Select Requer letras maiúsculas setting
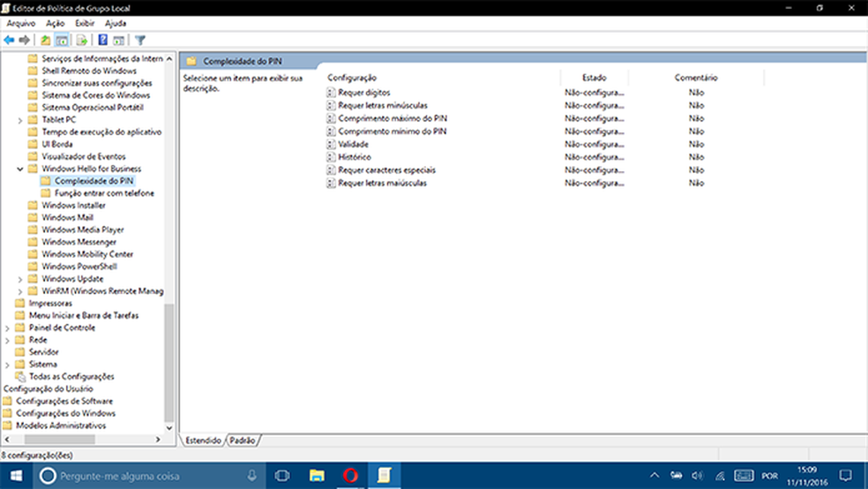The image size is (868, 489). click(x=383, y=184)
